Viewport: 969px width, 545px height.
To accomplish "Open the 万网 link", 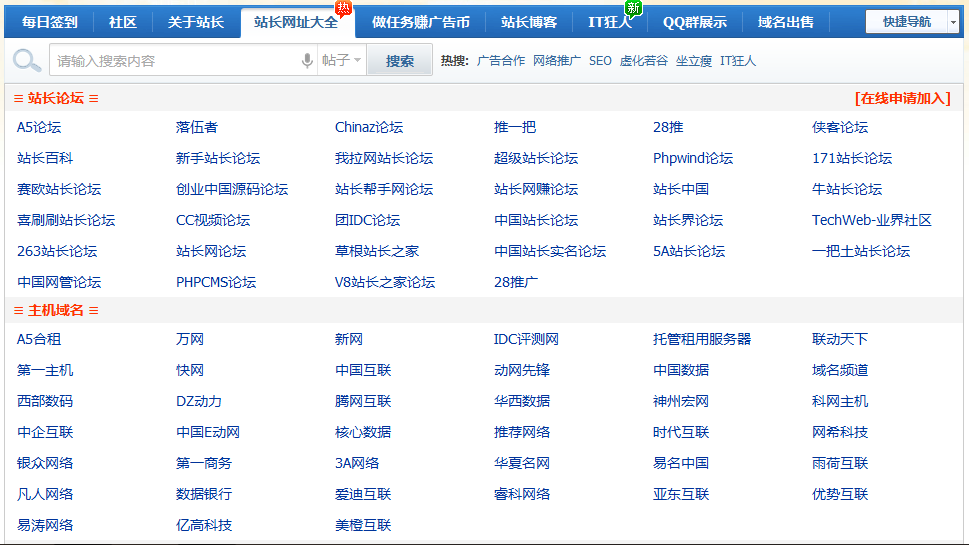I will tap(190, 339).
